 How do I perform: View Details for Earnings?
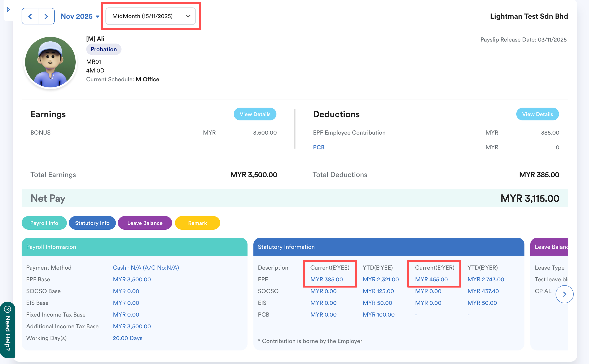coord(255,114)
